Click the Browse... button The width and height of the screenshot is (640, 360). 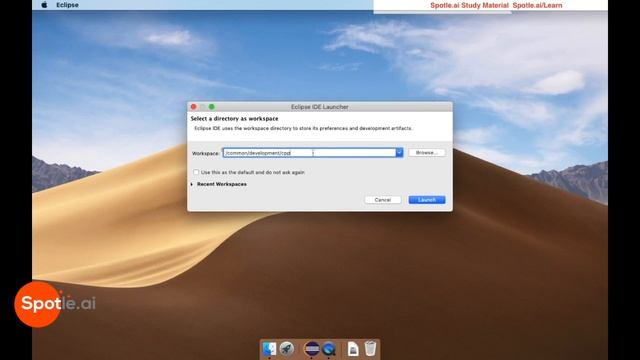[427, 153]
